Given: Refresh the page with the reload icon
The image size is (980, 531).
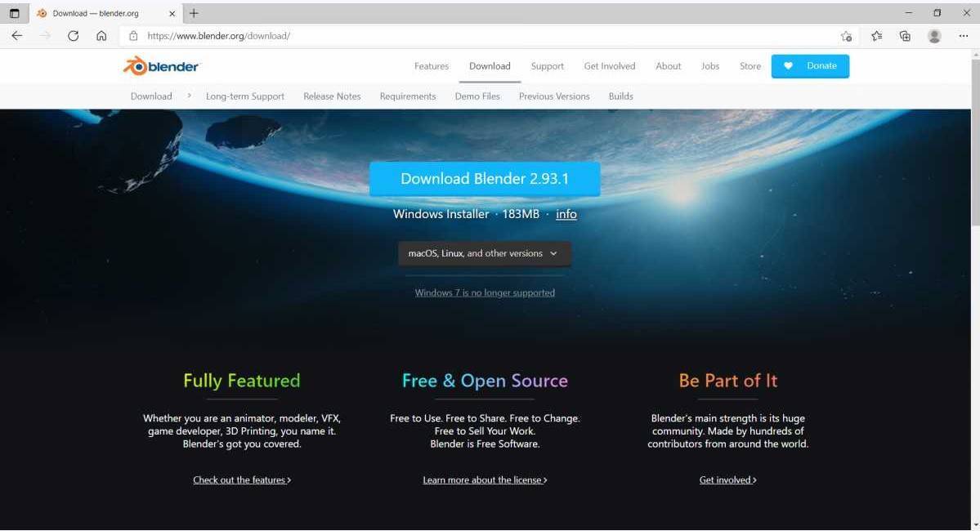Looking at the screenshot, I should [x=73, y=36].
